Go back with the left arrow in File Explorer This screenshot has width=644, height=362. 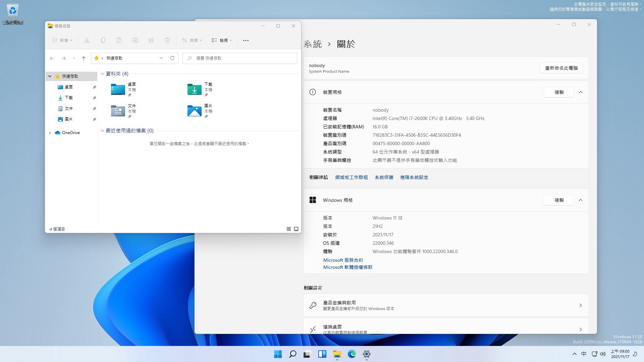pos(52,58)
